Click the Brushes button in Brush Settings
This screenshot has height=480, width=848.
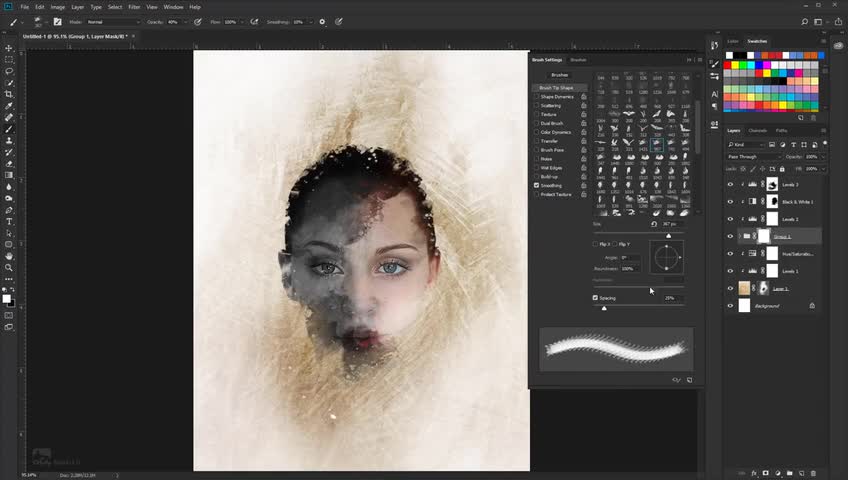(x=560, y=75)
